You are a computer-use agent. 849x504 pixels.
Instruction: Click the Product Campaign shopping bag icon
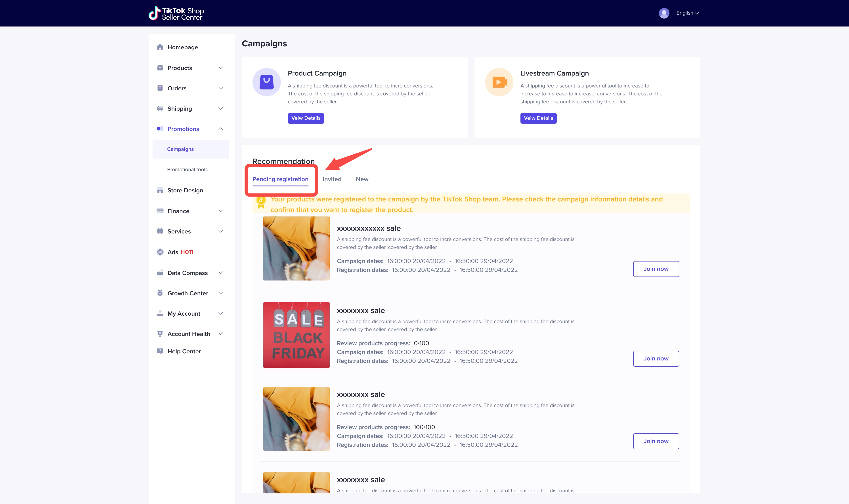[266, 82]
